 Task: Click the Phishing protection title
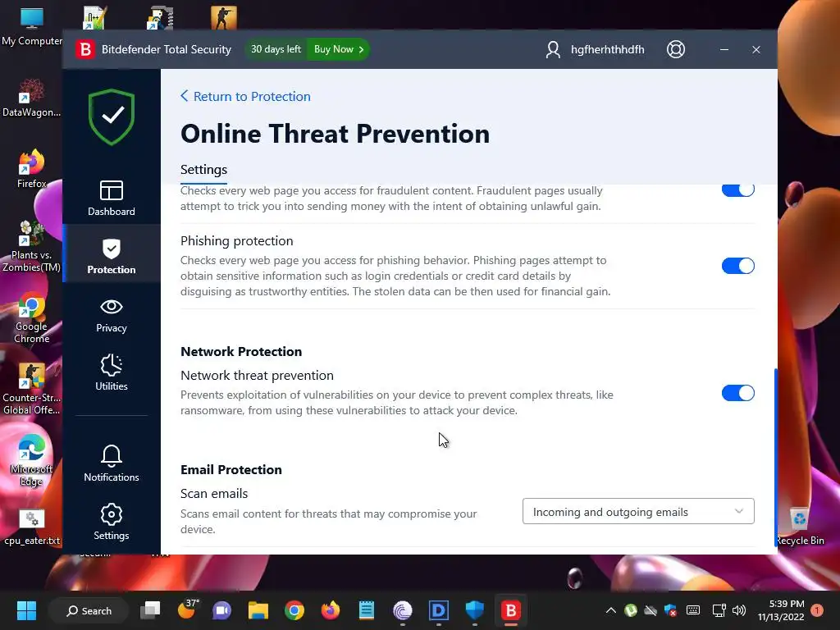tap(237, 241)
